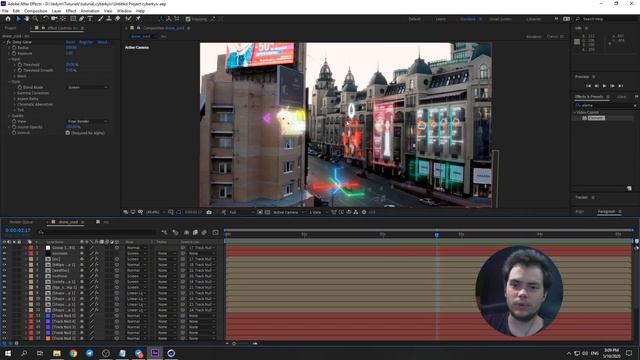Click the timeline zoom slider handle
The width and height of the screenshot is (640, 360).
click(234, 344)
